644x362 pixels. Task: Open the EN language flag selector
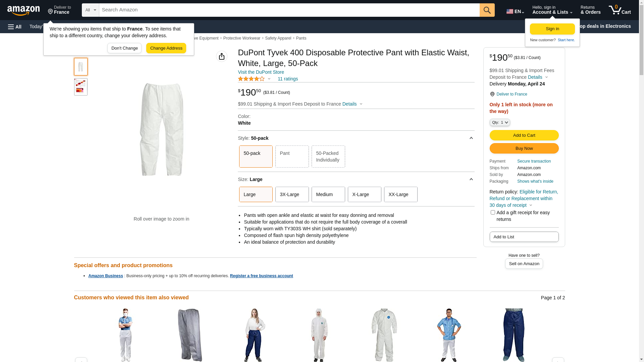[x=515, y=11]
